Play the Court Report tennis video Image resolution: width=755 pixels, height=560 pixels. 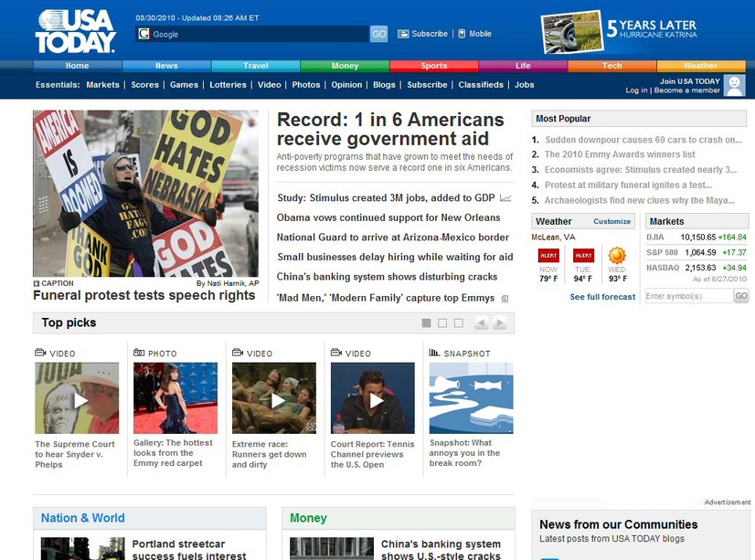pos(376,400)
